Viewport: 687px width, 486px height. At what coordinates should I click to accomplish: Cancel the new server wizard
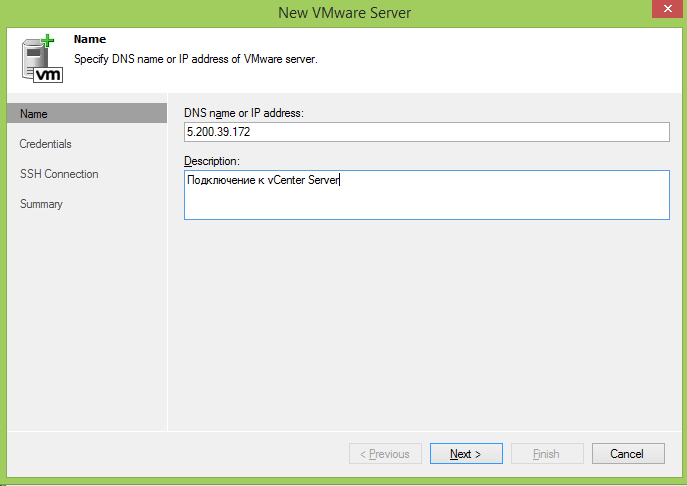[628, 454]
